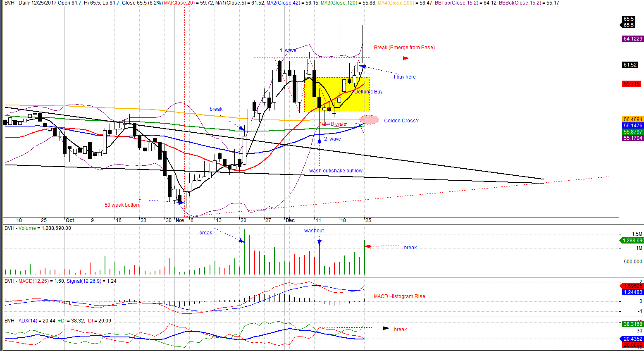The width and height of the screenshot is (644, 351).
Task: Click the green 1,288,690 volume axis tag
Action: tap(632, 241)
